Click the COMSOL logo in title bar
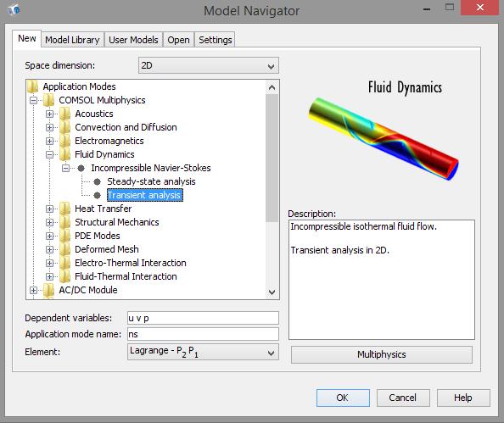Screen dimensions: 504x423 tap(14, 10)
